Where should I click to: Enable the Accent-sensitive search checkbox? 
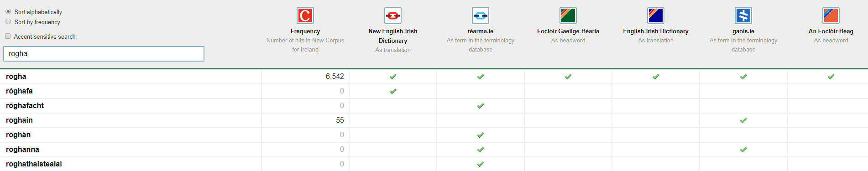(x=8, y=36)
